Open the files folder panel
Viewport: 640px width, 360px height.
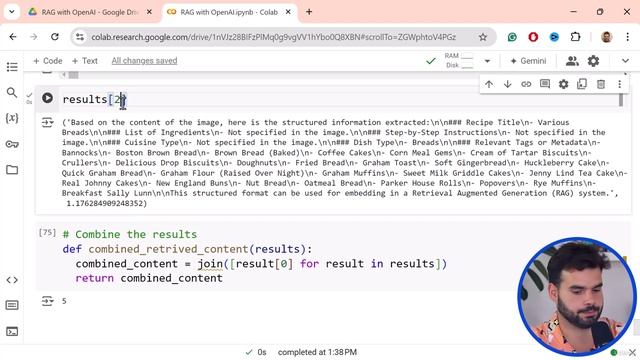click(x=12, y=169)
